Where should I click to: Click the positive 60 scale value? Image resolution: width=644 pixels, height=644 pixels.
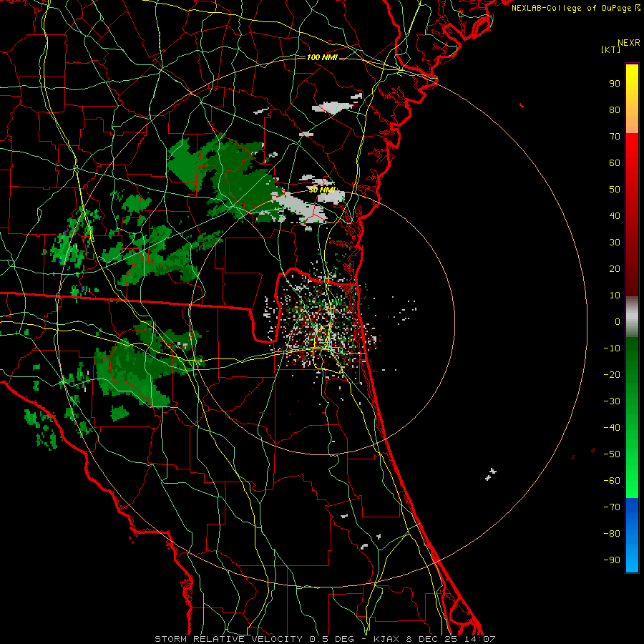click(x=615, y=162)
